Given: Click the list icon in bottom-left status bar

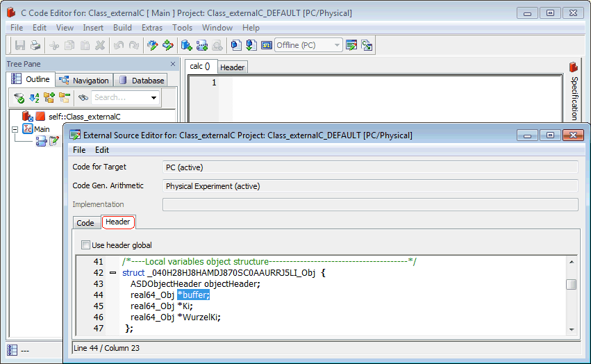Looking at the screenshot, I should (12, 350).
